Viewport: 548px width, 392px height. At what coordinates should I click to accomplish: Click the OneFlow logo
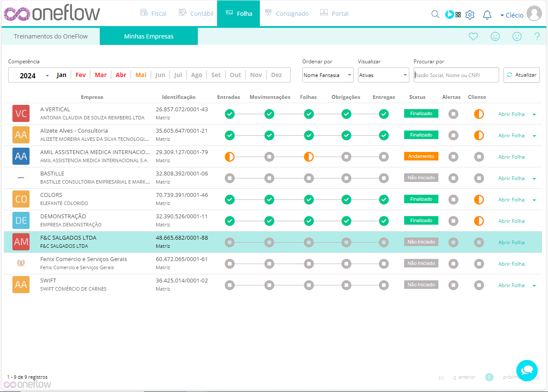(52, 13)
